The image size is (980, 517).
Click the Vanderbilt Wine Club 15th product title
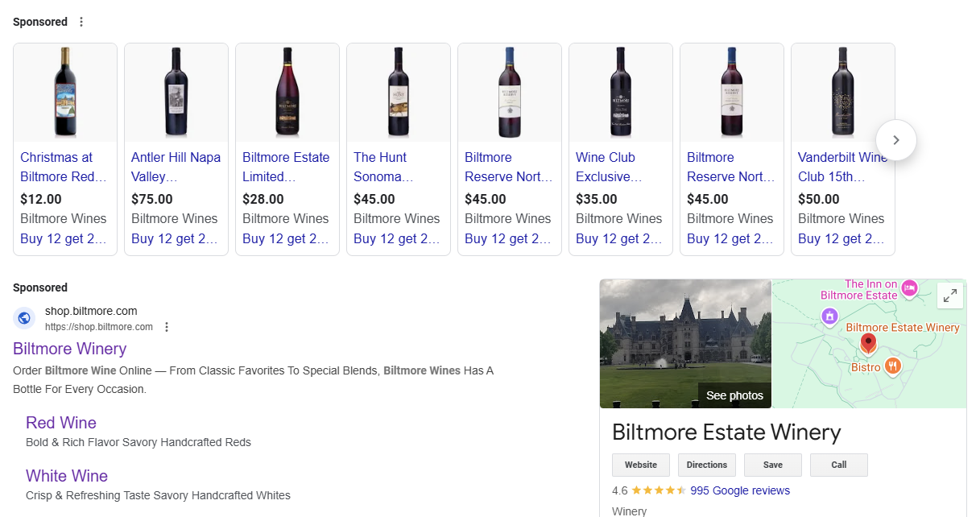843,167
